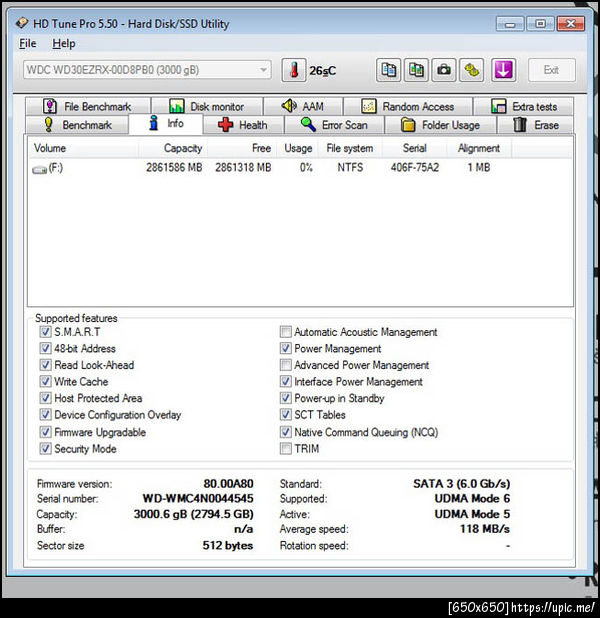Switch to the Folder Usage tab
The height and width of the screenshot is (618, 600).
coord(440,125)
